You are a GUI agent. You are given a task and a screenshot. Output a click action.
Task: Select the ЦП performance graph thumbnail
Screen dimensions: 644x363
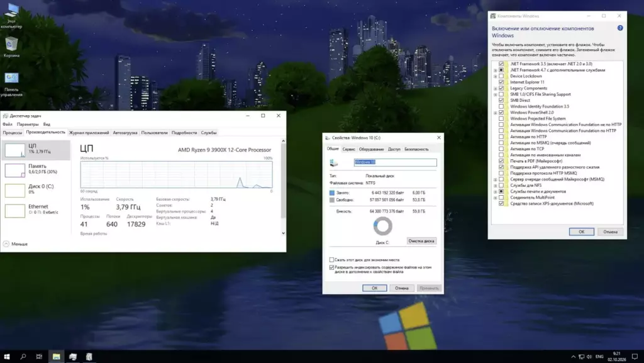(x=15, y=150)
